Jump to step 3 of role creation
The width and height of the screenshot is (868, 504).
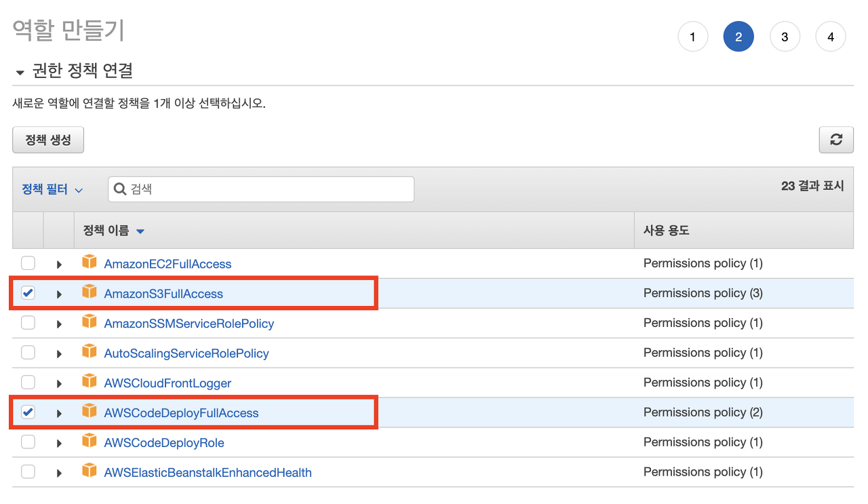785,37
